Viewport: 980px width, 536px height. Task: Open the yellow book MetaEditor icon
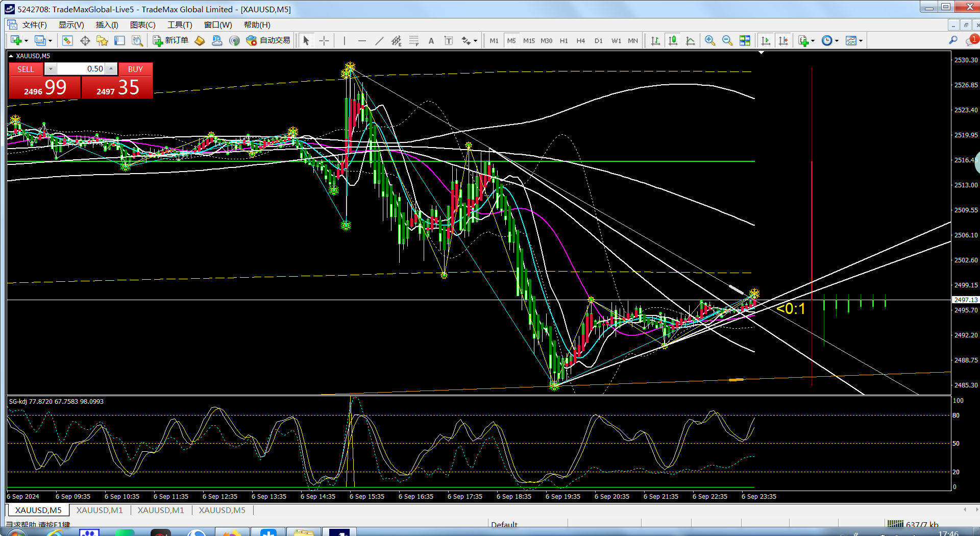200,41
